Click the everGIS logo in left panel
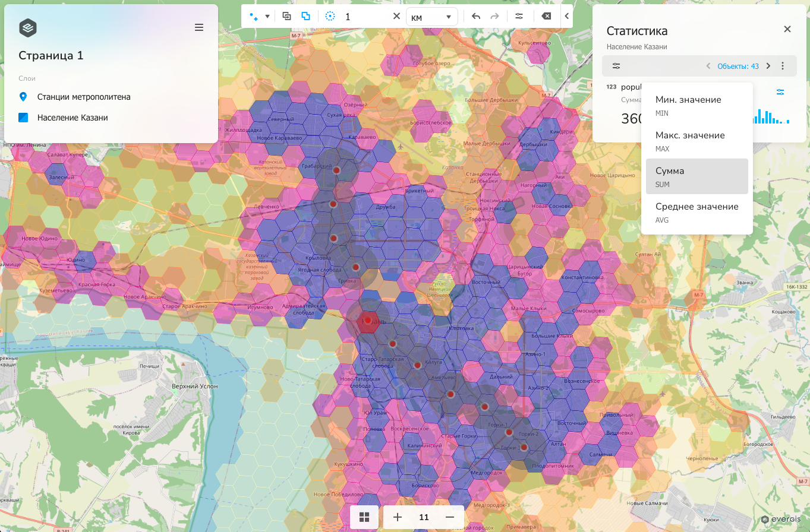This screenshot has height=532, width=810. pos(28,27)
